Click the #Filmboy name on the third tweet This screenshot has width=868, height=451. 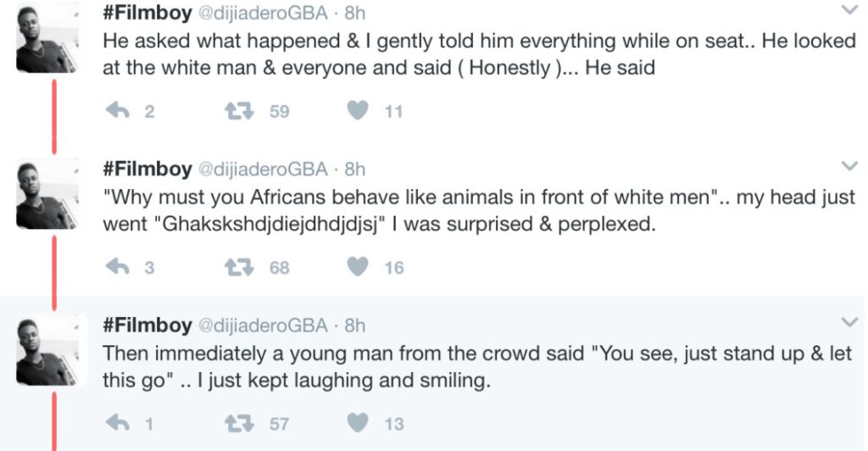147,325
